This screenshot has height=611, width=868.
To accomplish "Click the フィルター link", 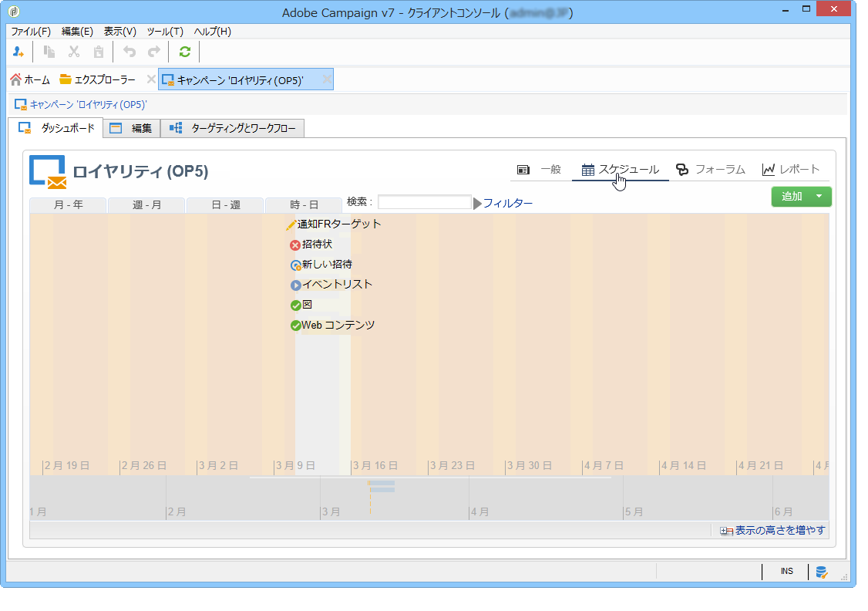I will pyautogui.click(x=508, y=204).
